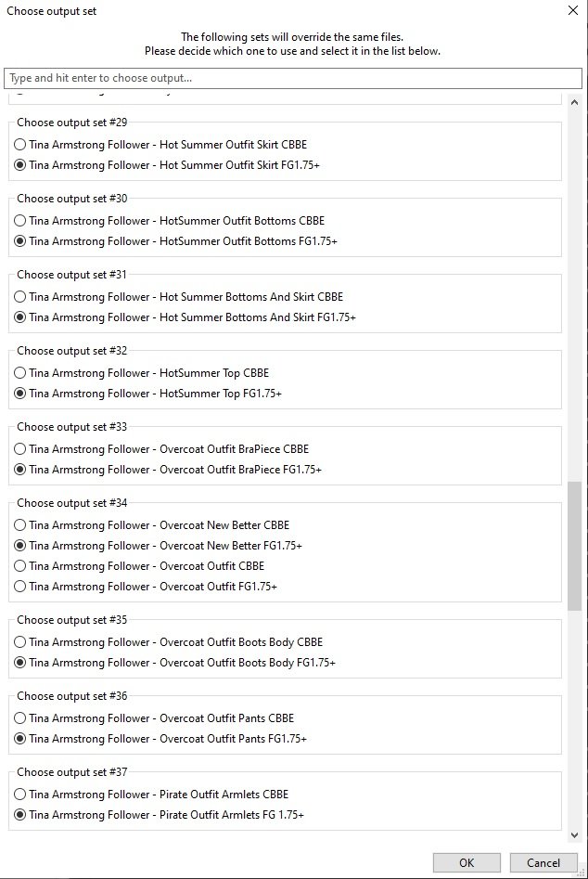588x879 pixels.
Task: Click the scrollbar down arrow
Action: click(x=575, y=834)
